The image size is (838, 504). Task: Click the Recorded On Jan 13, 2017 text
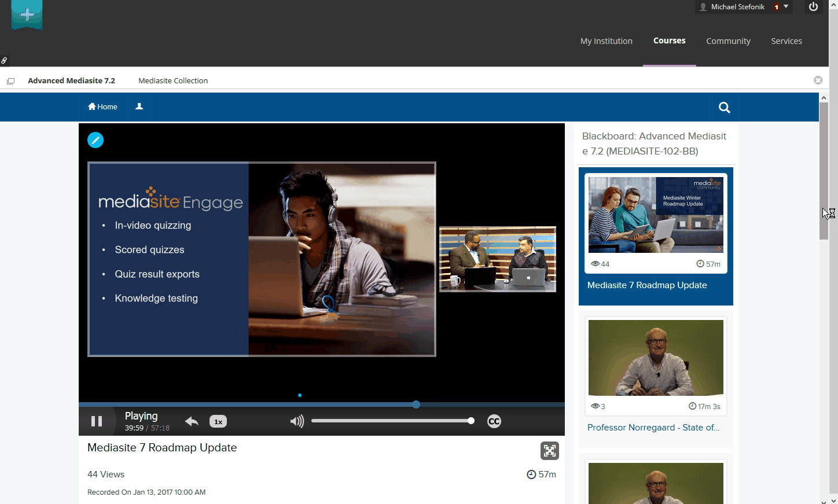[146, 492]
